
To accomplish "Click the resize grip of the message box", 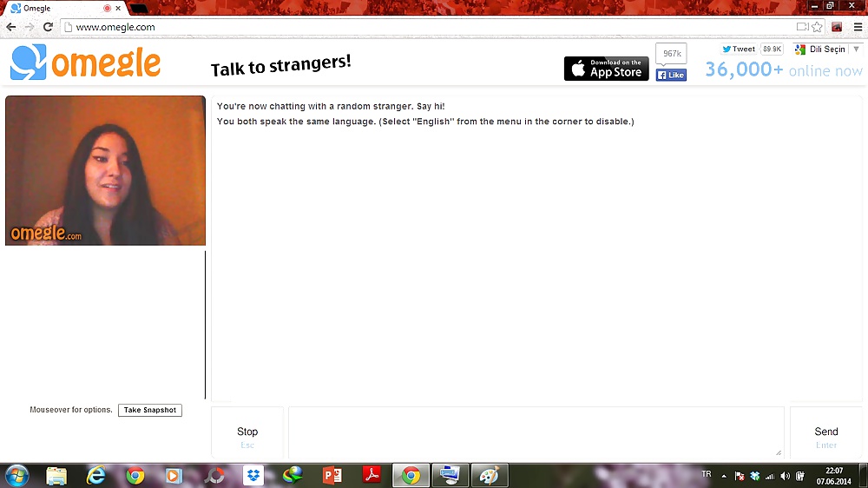I will click(779, 452).
